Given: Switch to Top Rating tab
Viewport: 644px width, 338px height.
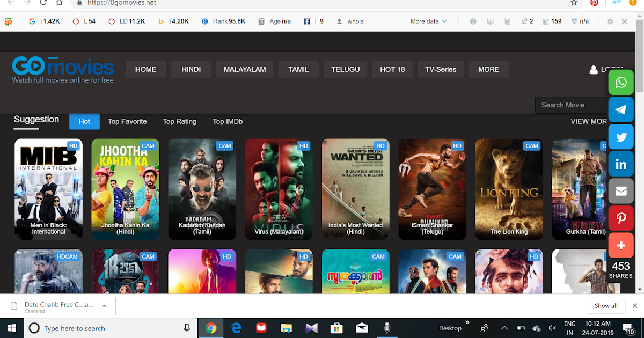Looking at the screenshot, I should [x=180, y=121].
